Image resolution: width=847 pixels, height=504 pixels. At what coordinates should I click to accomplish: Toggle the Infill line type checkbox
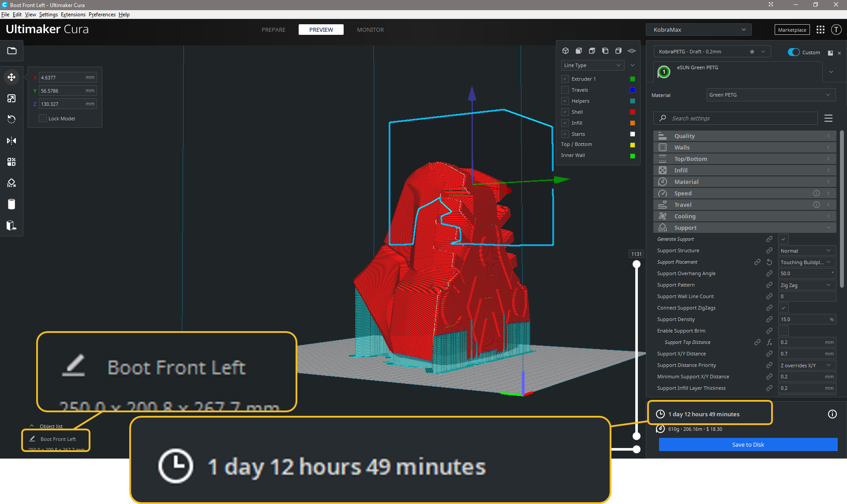click(x=565, y=123)
